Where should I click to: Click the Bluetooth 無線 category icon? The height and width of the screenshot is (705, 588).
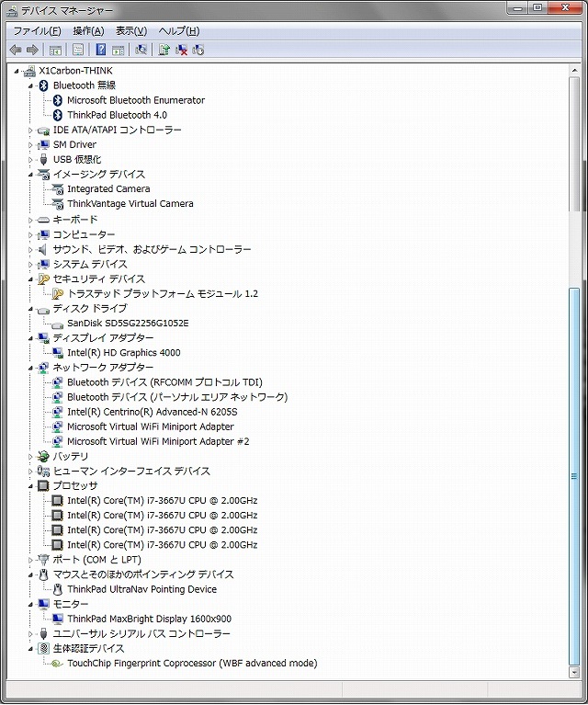click(x=43, y=85)
